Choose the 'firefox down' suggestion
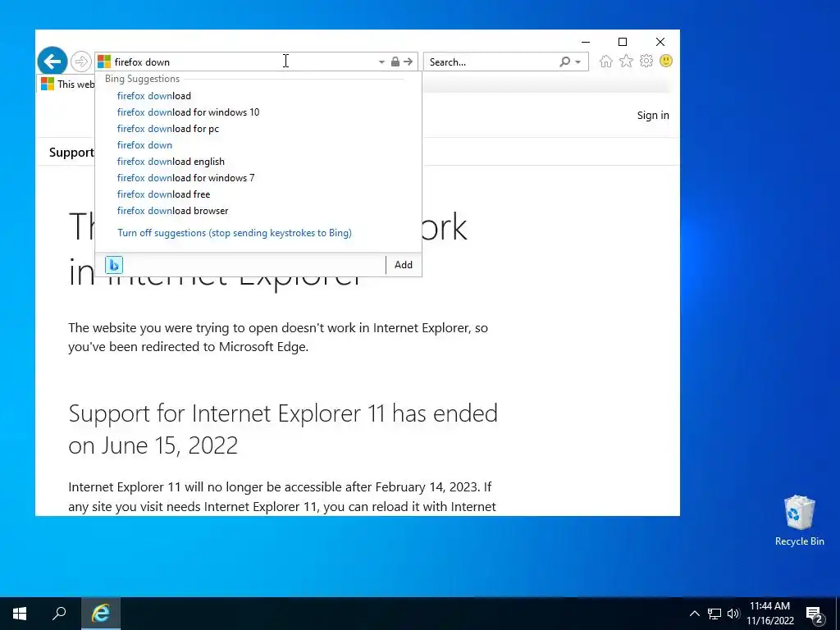Image resolution: width=840 pixels, height=630 pixels. tap(144, 145)
